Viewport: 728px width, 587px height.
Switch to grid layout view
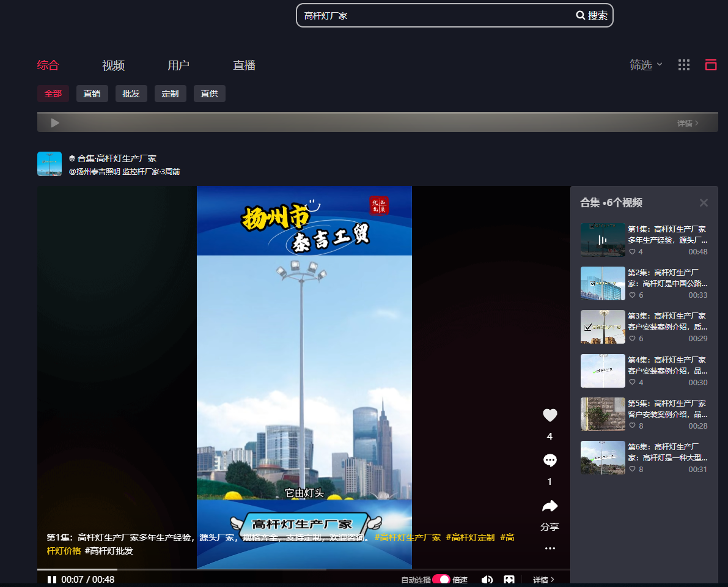tap(684, 65)
